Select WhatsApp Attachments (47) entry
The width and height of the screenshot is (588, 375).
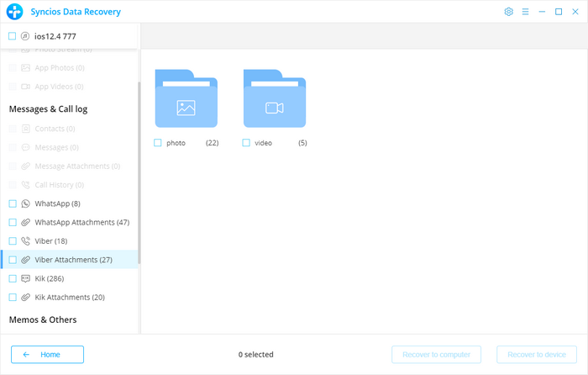(81, 222)
